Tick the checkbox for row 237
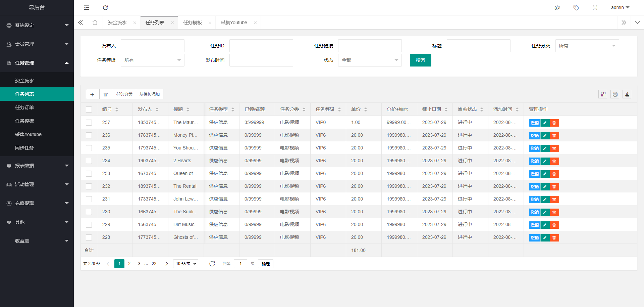644x307 pixels. (89, 123)
